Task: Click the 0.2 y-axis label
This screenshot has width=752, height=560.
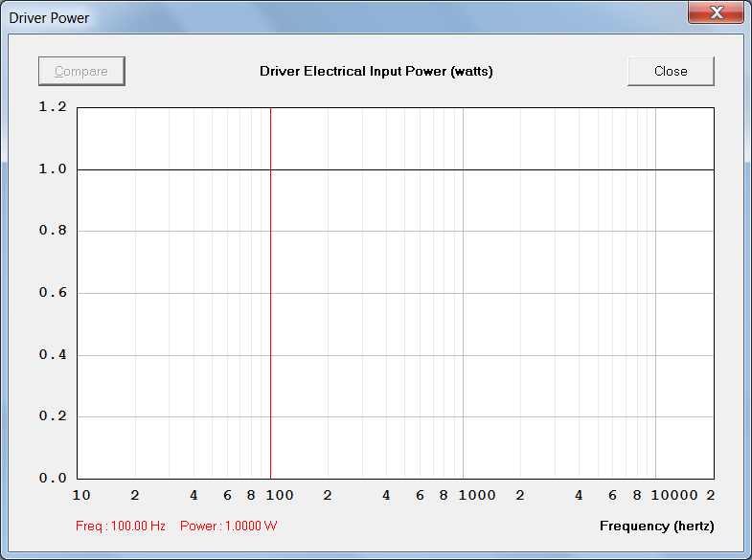Action: [x=53, y=415]
